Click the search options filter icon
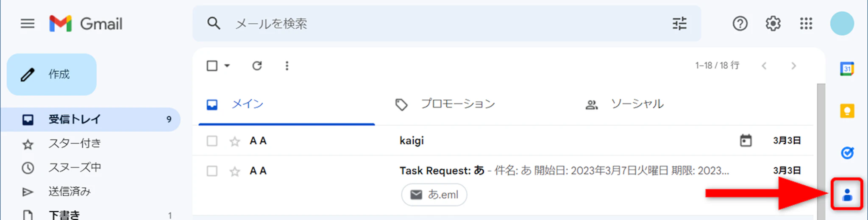 679,24
